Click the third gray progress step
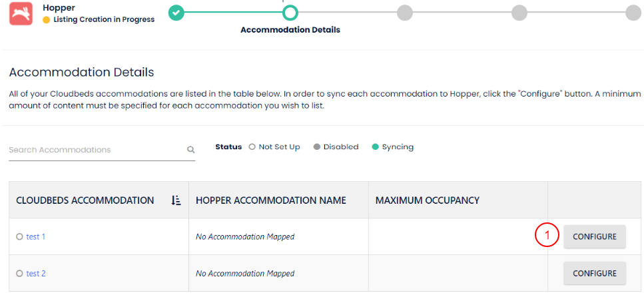The width and height of the screenshot is (644, 295). (404, 13)
